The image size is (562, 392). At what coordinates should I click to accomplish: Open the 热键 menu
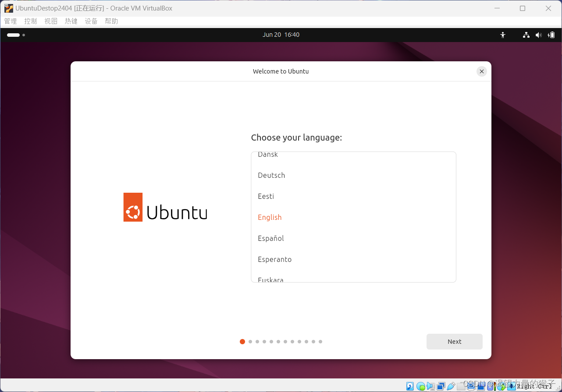pyautogui.click(x=71, y=21)
